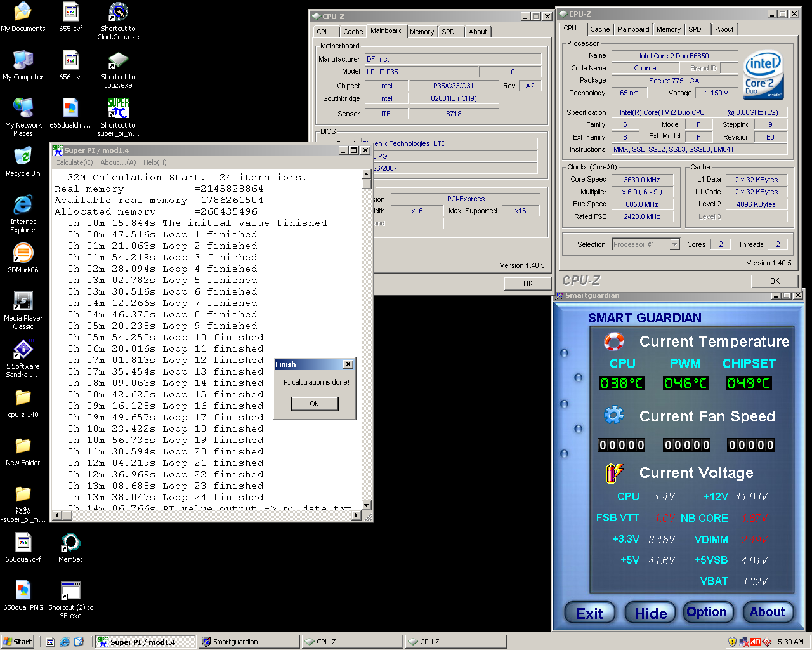Click the Rated FSB value 2420.0 MHz
This screenshot has height=650, width=812.
point(641,216)
